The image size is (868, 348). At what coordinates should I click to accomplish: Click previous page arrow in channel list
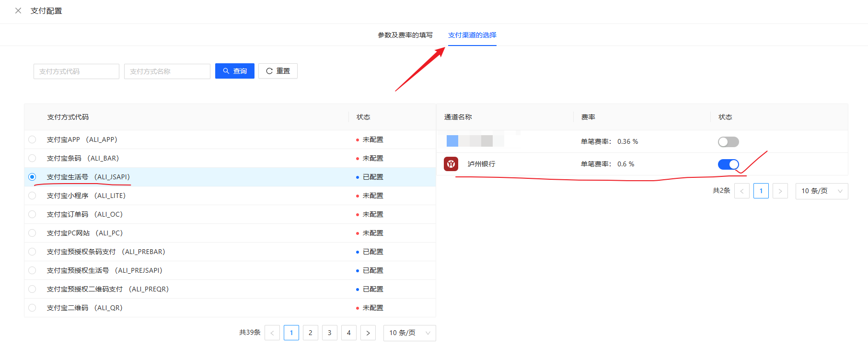click(x=742, y=191)
